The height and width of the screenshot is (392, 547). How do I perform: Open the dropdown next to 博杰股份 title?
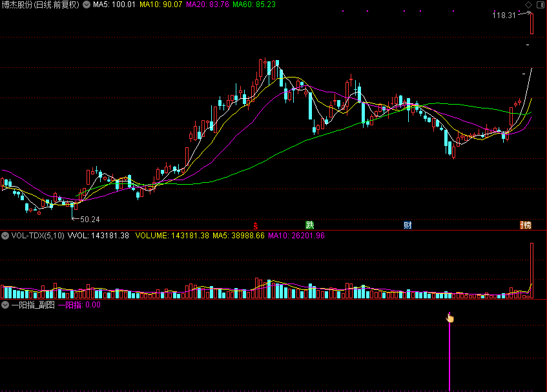pyautogui.click(x=87, y=5)
